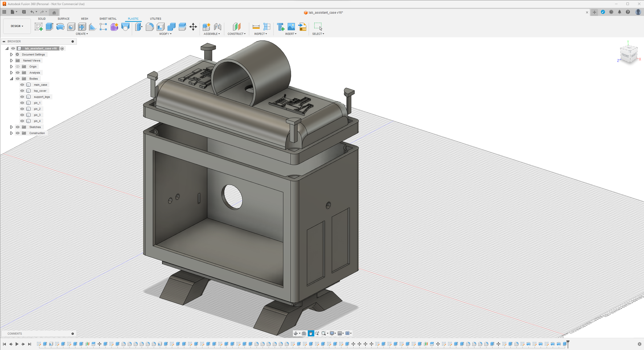Image resolution: width=644 pixels, height=350 pixels.
Task: Select the Move/Copy tool
Action: 193,27
